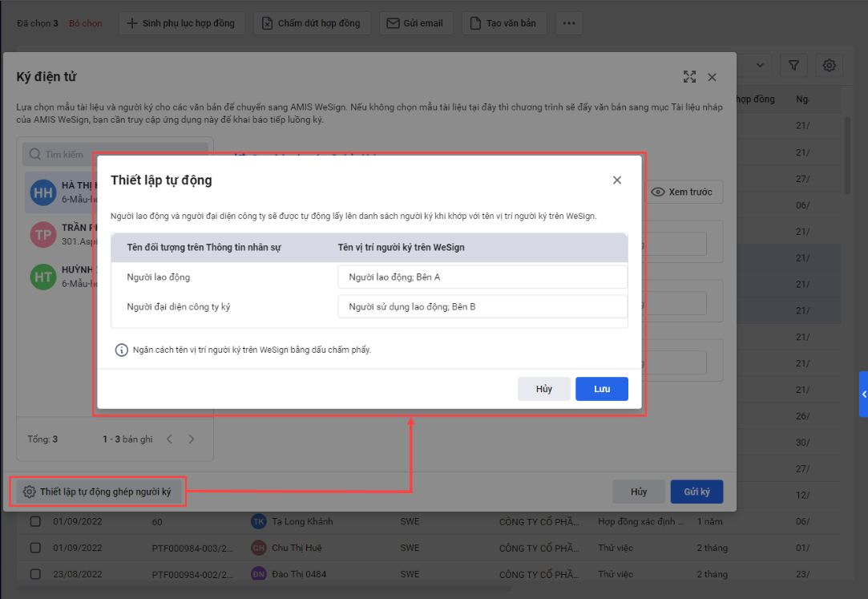This screenshot has height=599, width=868.
Task: Open the filter icon
Action: (x=793, y=65)
